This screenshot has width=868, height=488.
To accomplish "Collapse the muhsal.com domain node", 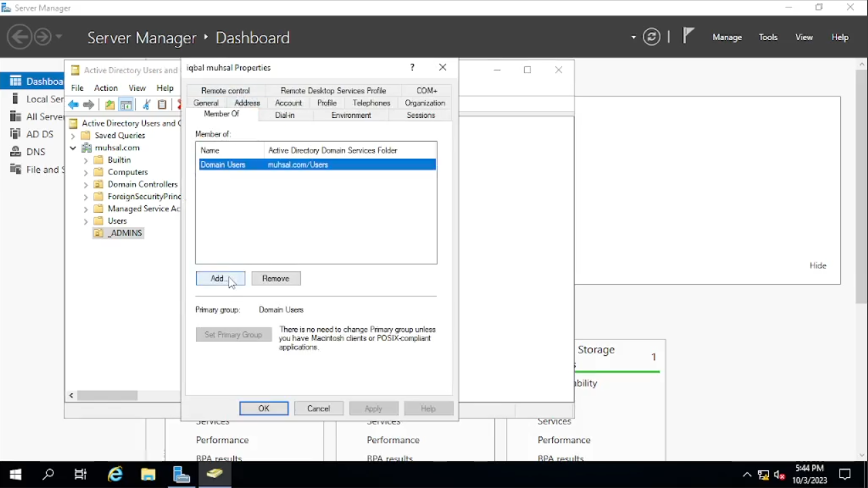I will coord(73,148).
